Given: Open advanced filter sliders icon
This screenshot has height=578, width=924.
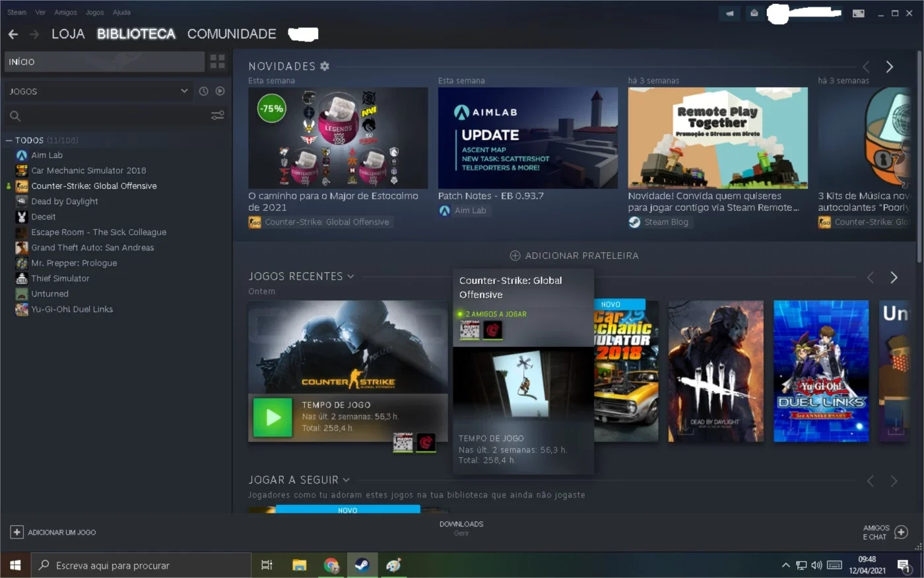Looking at the screenshot, I should (217, 116).
